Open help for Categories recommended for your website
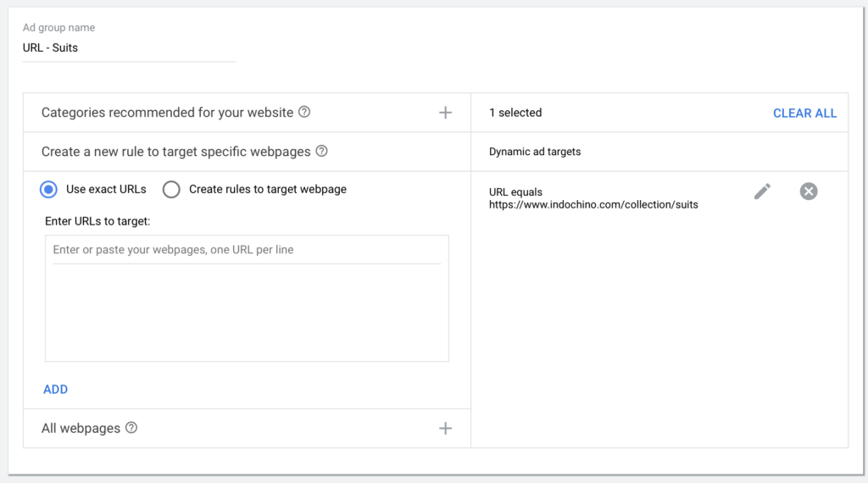The width and height of the screenshot is (868, 483). pos(304,113)
